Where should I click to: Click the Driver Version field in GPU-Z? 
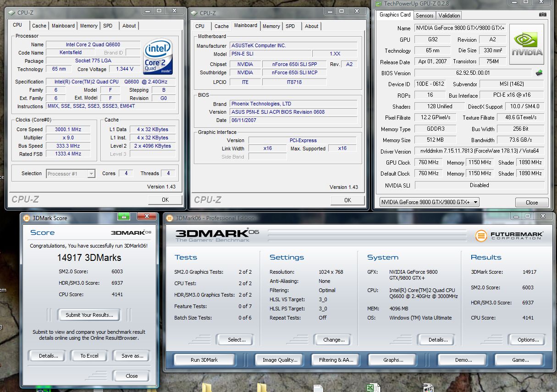click(480, 151)
